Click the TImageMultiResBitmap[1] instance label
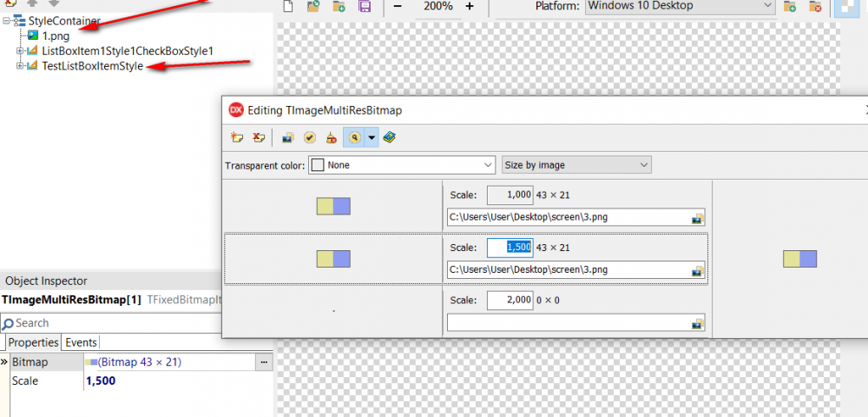 coord(72,300)
